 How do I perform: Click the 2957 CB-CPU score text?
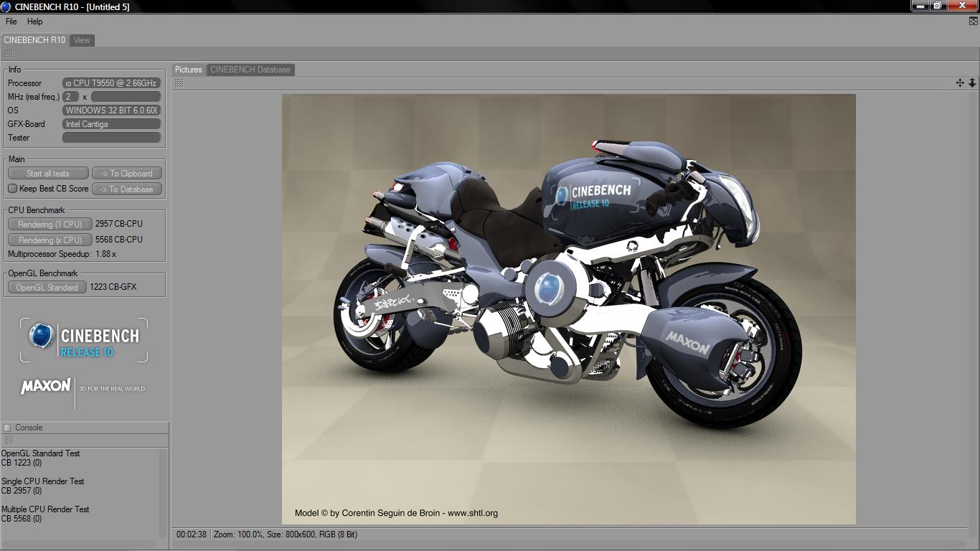click(119, 224)
